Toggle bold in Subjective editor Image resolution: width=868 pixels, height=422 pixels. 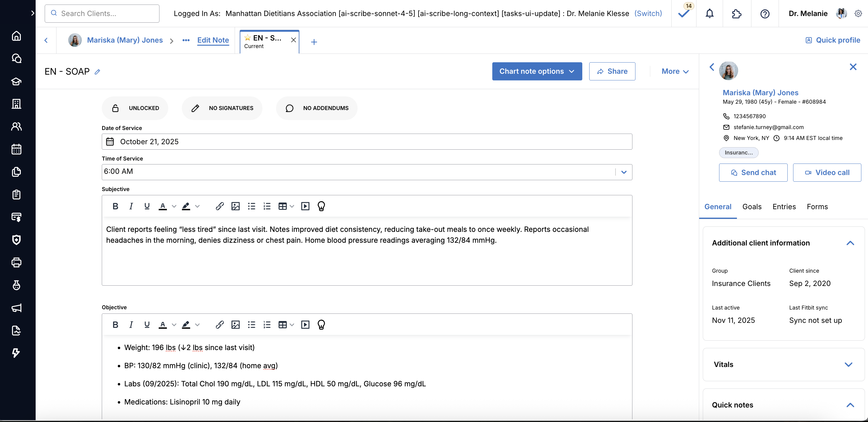click(x=115, y=206)
